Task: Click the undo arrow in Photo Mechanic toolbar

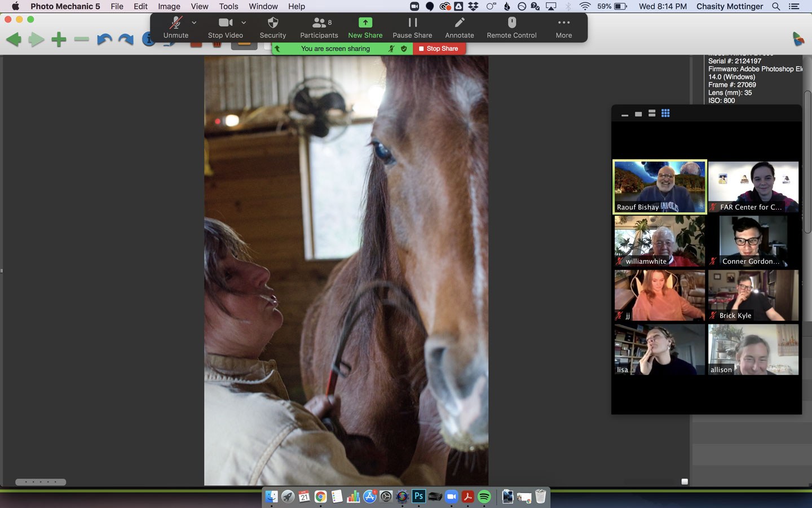Action: (103, 40)
